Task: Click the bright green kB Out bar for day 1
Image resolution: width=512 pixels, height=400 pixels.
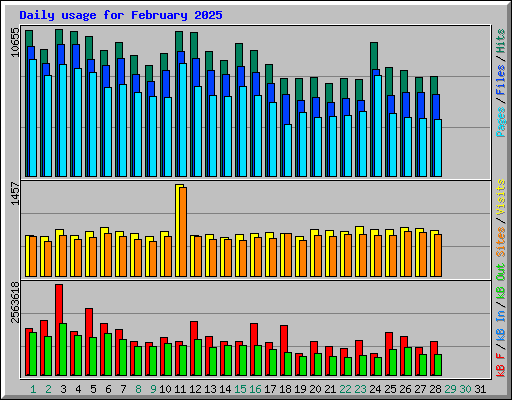Action: 33,354
